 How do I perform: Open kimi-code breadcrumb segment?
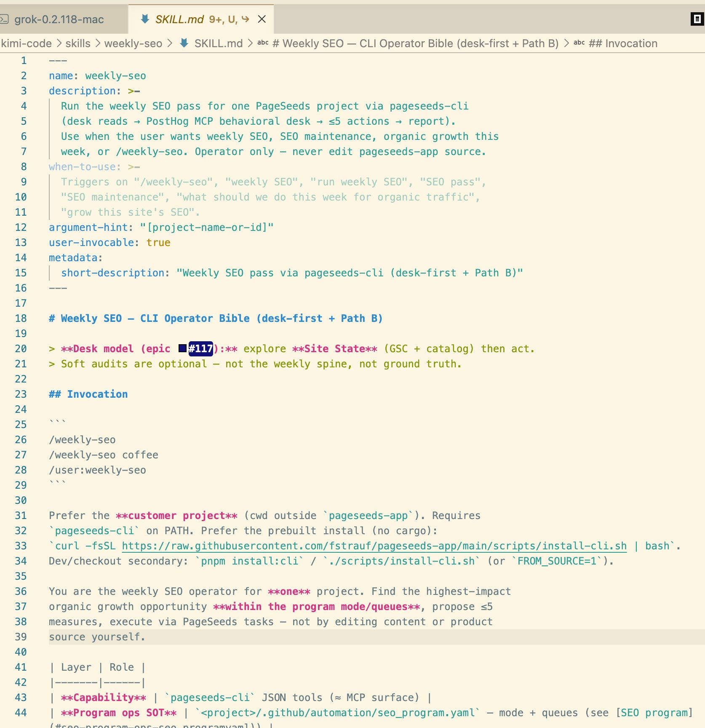pyautogui.click(x=26, y=43)
